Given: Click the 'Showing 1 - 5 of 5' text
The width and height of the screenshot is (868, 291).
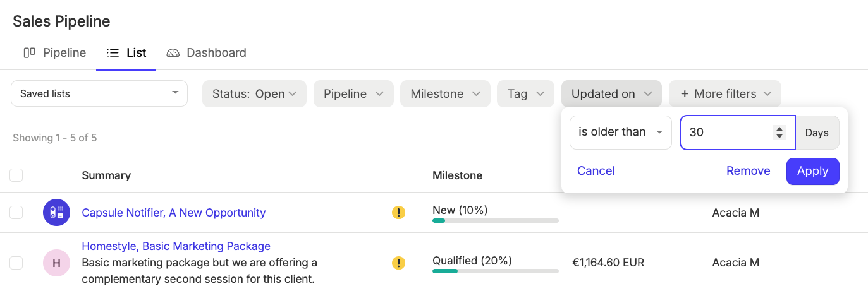Looking at the screenshot, I should point(54,138).
